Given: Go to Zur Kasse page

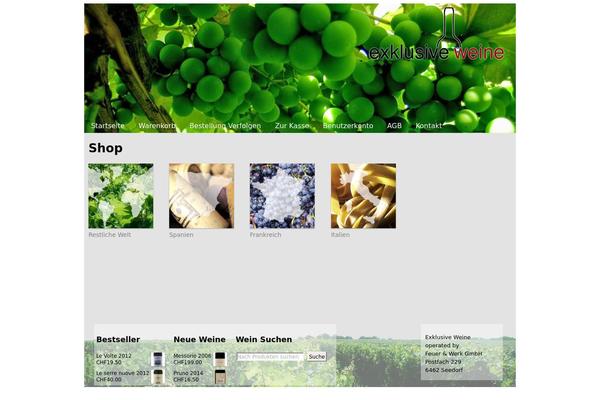Looking at the screenshot, I should tap(292, 126).
